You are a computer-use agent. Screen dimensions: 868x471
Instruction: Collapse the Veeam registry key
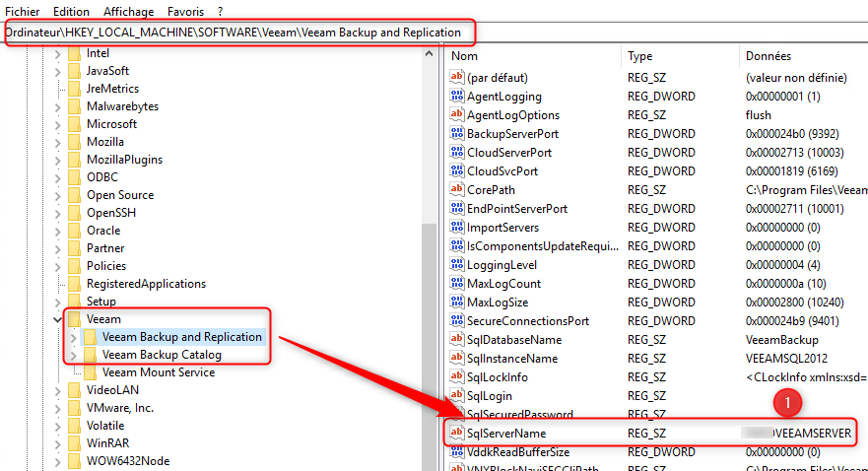[x=58, y=319]
